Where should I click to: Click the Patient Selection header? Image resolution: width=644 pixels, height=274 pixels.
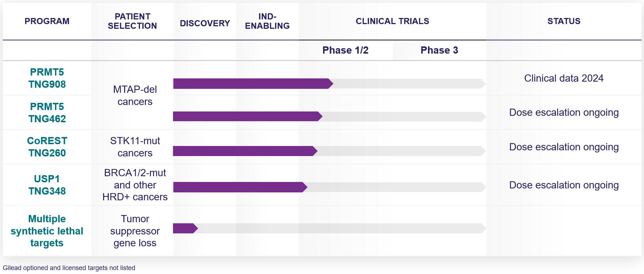pyautogui.click(x=132, y=21)
